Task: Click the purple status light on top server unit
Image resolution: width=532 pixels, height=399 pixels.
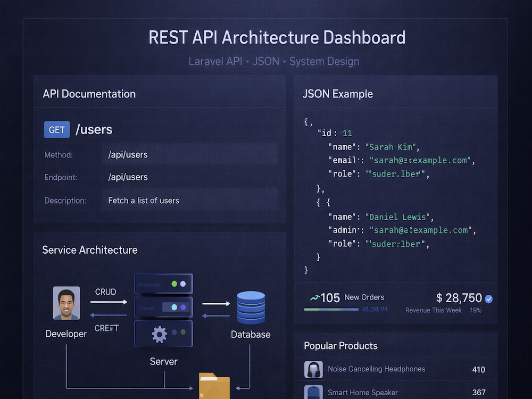Action: click(x=183, y=284)
